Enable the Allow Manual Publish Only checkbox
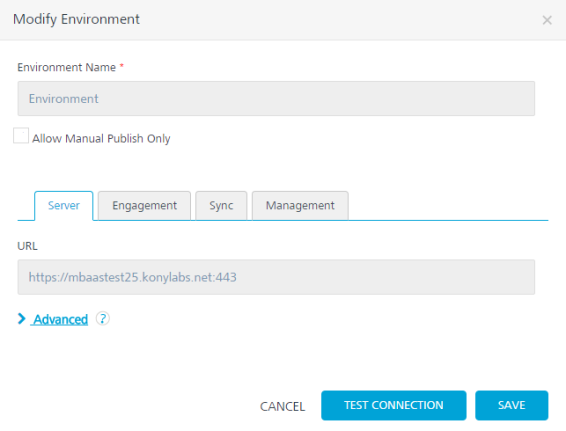Image resolution: width=566 pixels, height=431 pixels. coord(21,136)
